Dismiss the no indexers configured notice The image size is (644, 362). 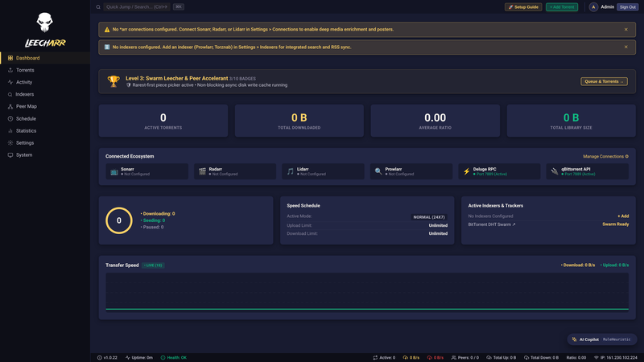tap(626, 47)
